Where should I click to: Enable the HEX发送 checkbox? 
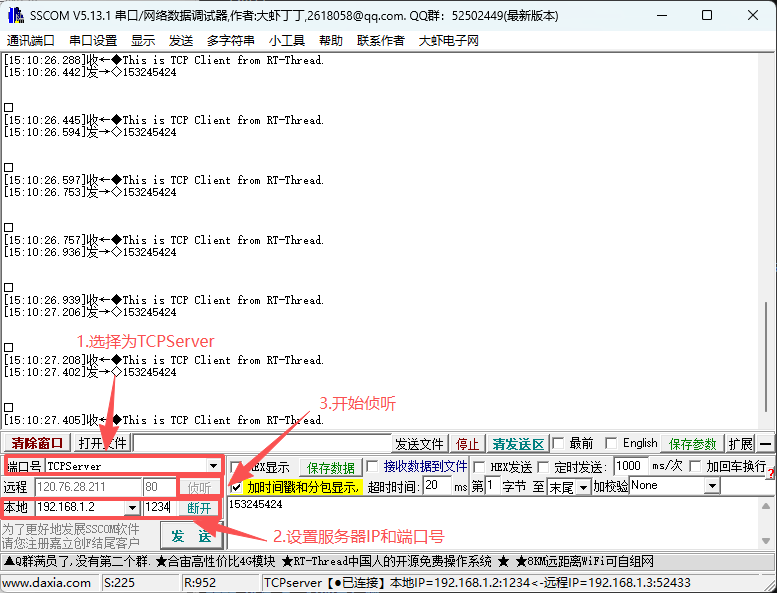(479, 467)
